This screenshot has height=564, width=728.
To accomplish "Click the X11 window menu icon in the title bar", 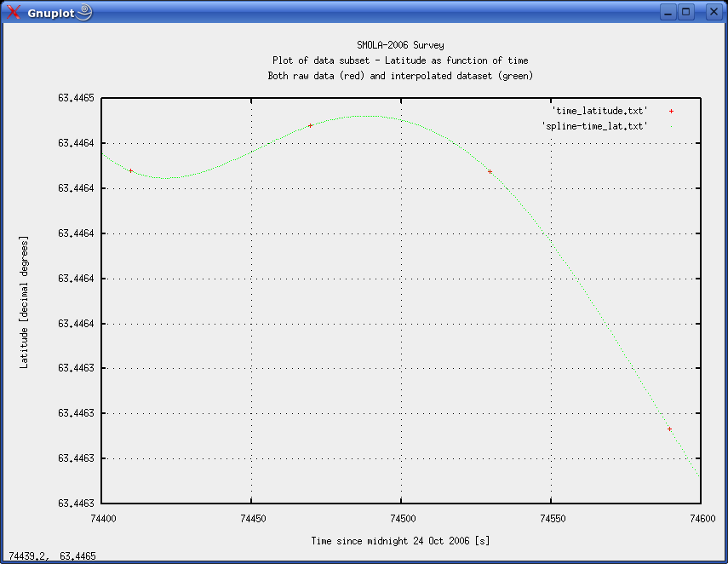I will point(14,12).
